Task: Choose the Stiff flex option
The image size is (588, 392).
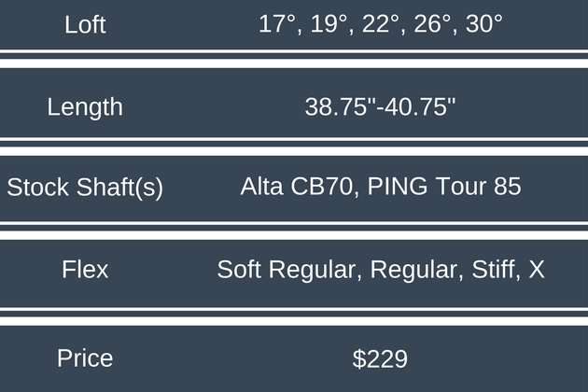Action: click(491, 271)
